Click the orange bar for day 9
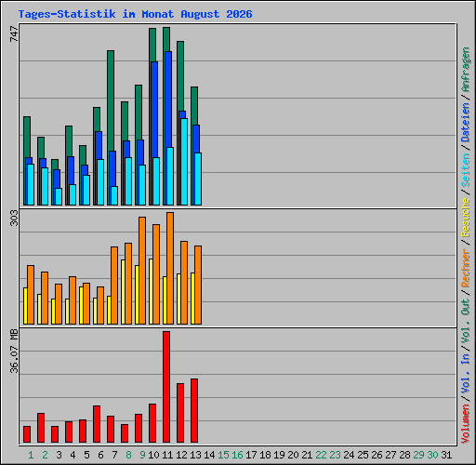This screenshot has width=476, height=465. pos(142,271)
